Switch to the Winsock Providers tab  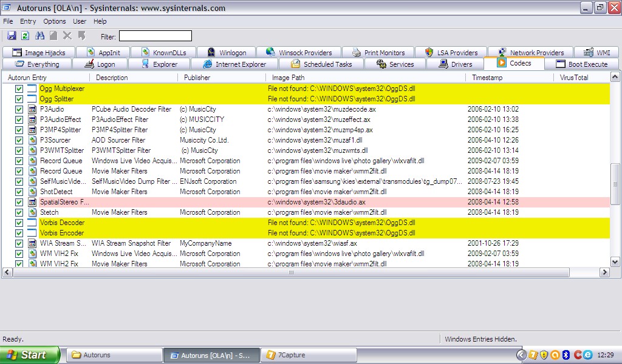click(299, 53)
